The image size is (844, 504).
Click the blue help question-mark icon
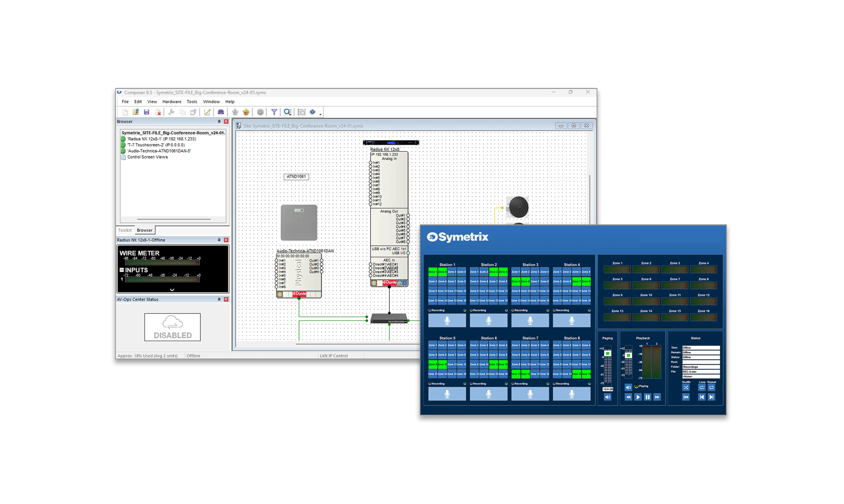(x=313, y=112)
